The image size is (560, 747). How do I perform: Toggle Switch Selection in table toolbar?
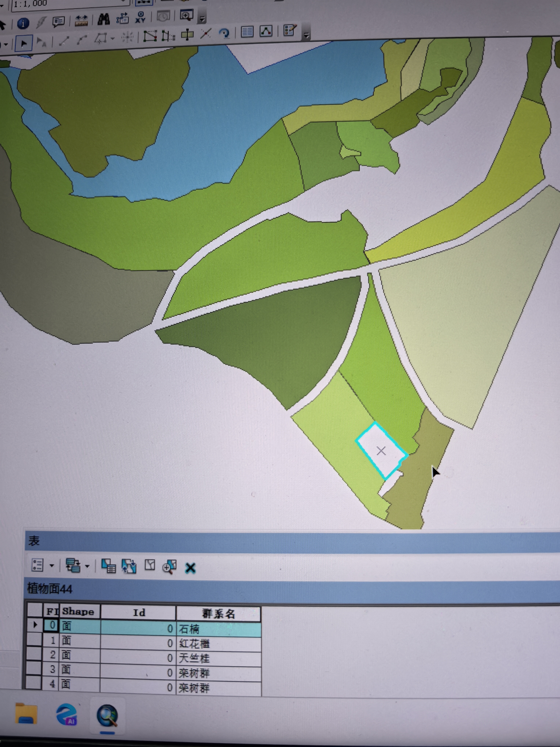[129, 566]
